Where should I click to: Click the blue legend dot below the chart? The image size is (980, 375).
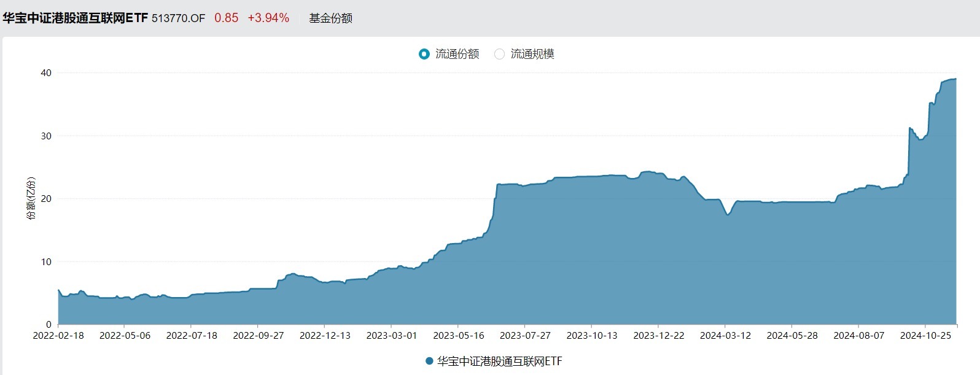pyautogui.click(x=429, y=361)
